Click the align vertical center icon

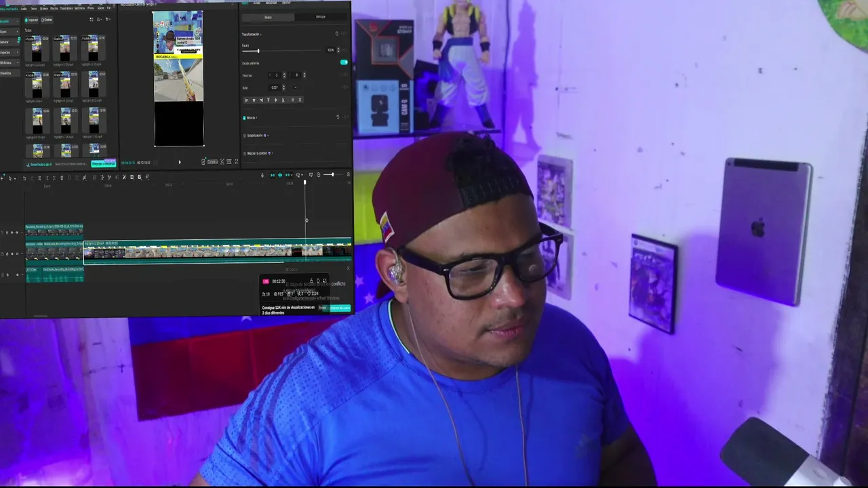276,100
